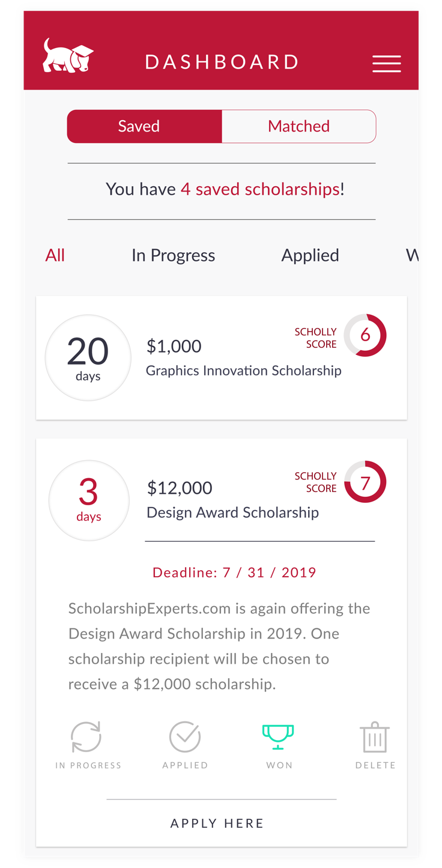Open 4 saved scholarships link

[261, 189]
